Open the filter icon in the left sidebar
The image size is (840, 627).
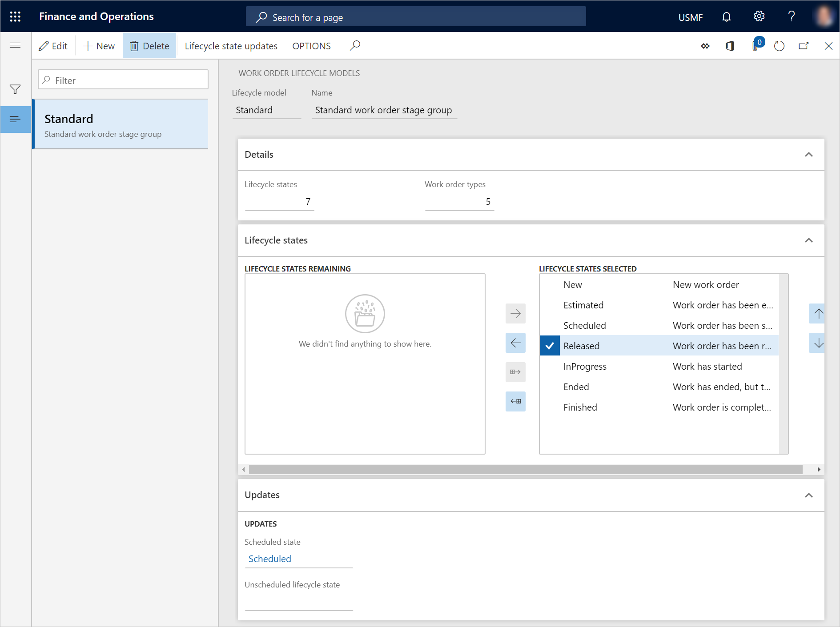point(15,89)
